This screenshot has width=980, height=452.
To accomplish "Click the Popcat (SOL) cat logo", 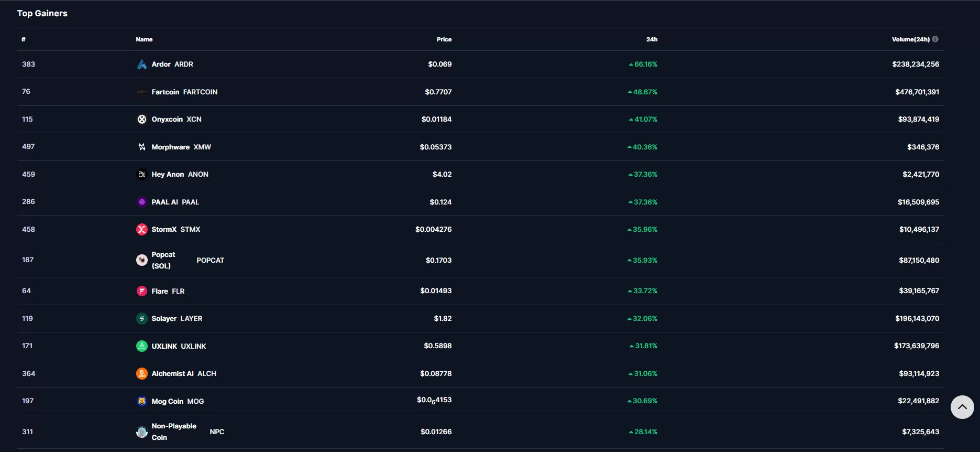I will pyautogui.click(x=141, y=260).
